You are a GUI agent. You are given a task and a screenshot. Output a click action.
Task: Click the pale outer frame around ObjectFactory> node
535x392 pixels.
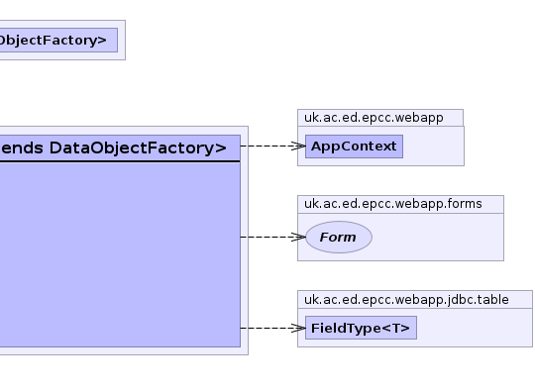[x=122, y=41]
